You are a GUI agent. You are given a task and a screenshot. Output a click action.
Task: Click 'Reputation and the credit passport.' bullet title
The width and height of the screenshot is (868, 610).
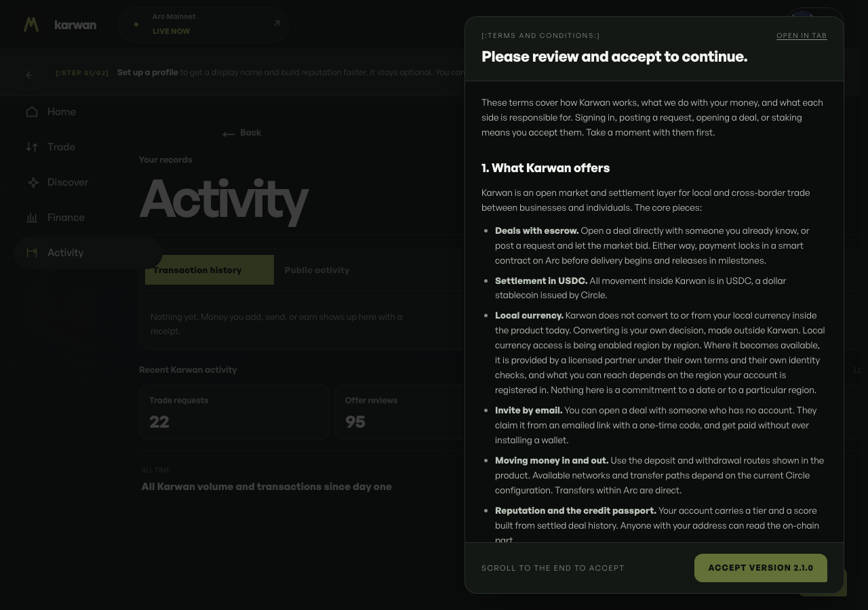click(576, 510)
